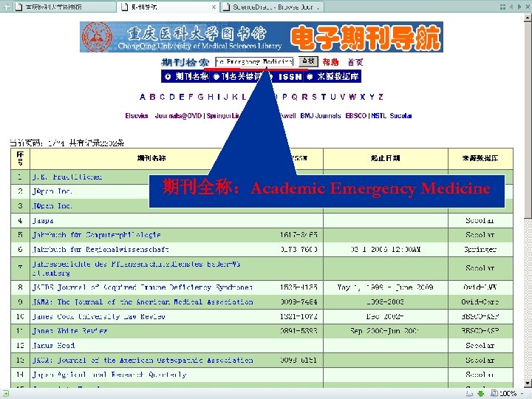Open JAIDS Acquired Immune Deficiency Syndromes link
The width and height of the screenshot is (532, 399).
143,287
